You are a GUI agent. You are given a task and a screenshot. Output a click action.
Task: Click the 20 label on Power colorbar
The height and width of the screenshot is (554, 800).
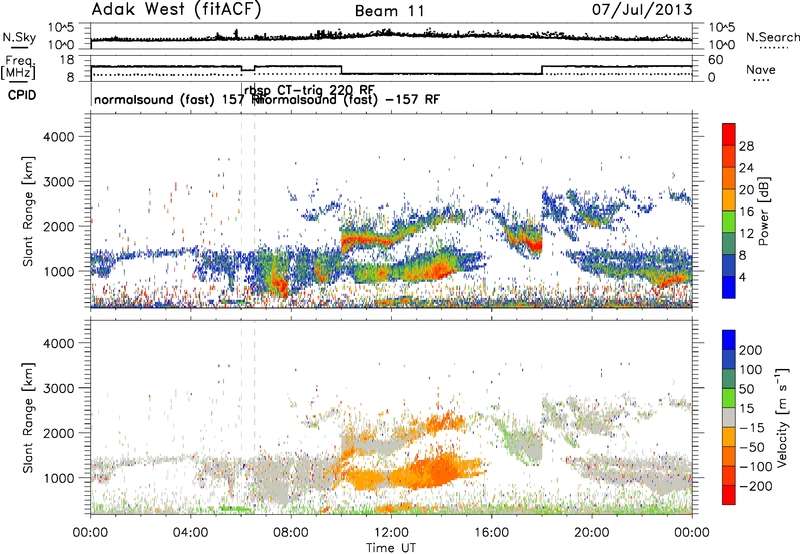[x=746, y=190]
